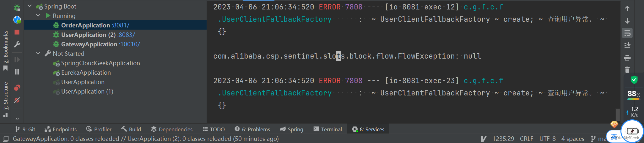Image resolution: width=644 pixels, height=143 pixels.
Task: Toggle Soft-Wrap in console toolbar
Action: (627, 33)
